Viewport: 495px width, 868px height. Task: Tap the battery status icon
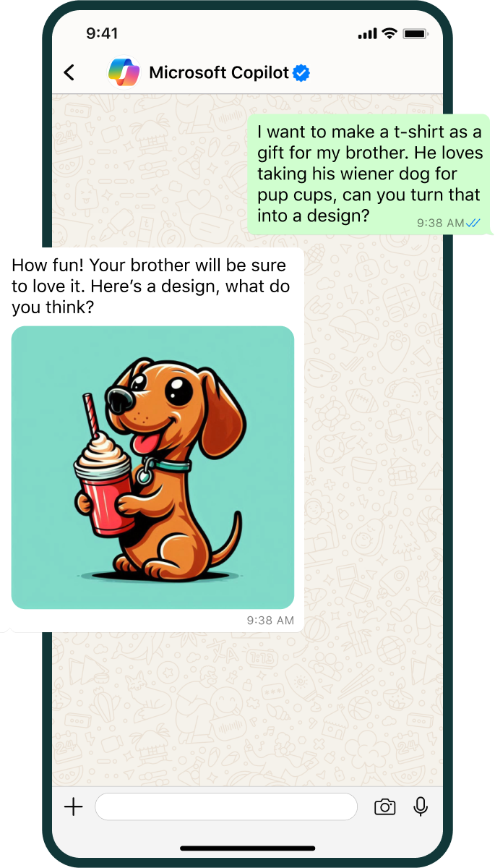(415, 33)
